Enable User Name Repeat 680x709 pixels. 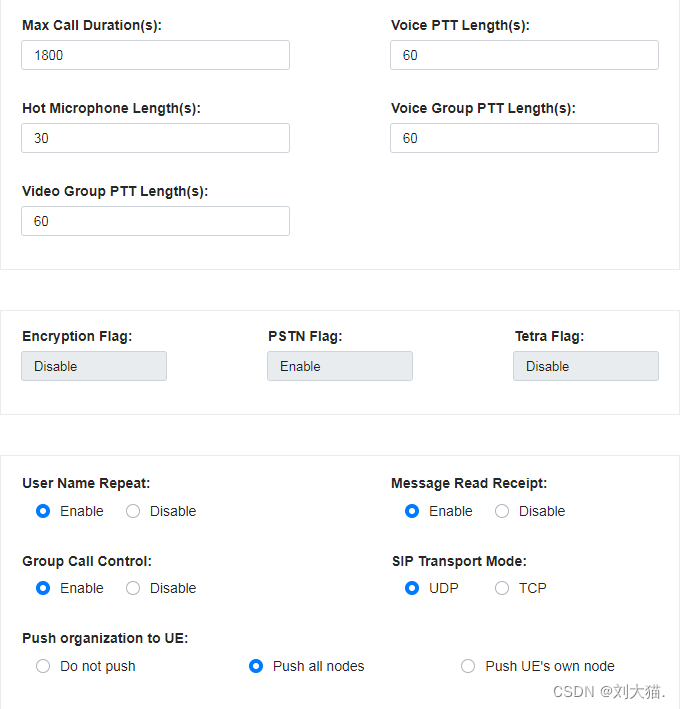pyautogui.click(x=43, y=511)
